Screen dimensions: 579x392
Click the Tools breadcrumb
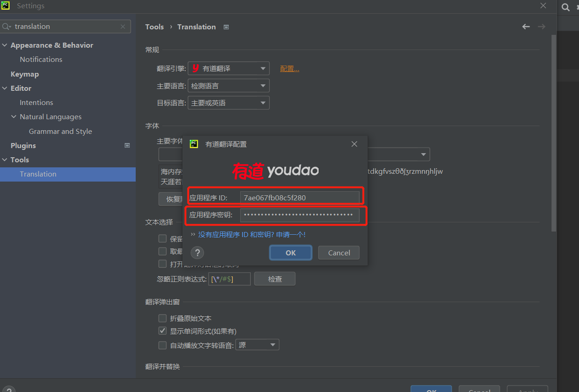(x=154, y=27)
